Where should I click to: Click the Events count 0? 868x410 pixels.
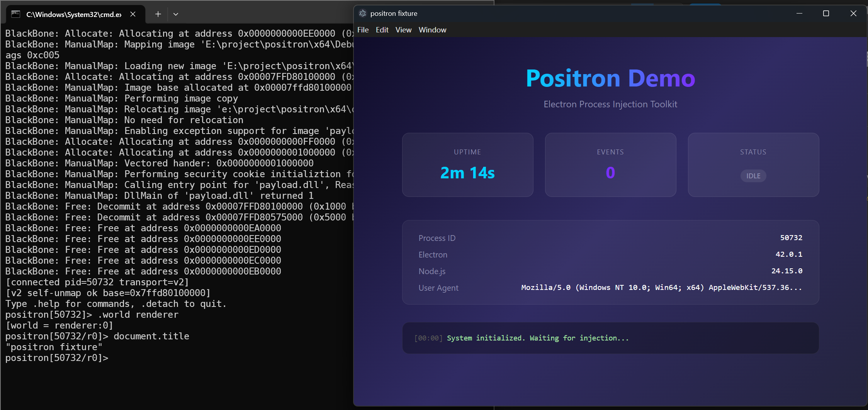(610, 173)
